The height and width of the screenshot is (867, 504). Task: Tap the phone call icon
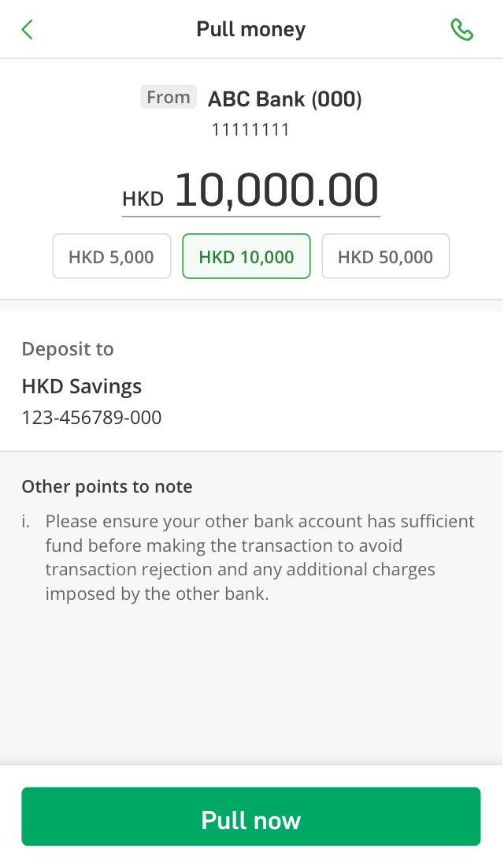(461, 30)
